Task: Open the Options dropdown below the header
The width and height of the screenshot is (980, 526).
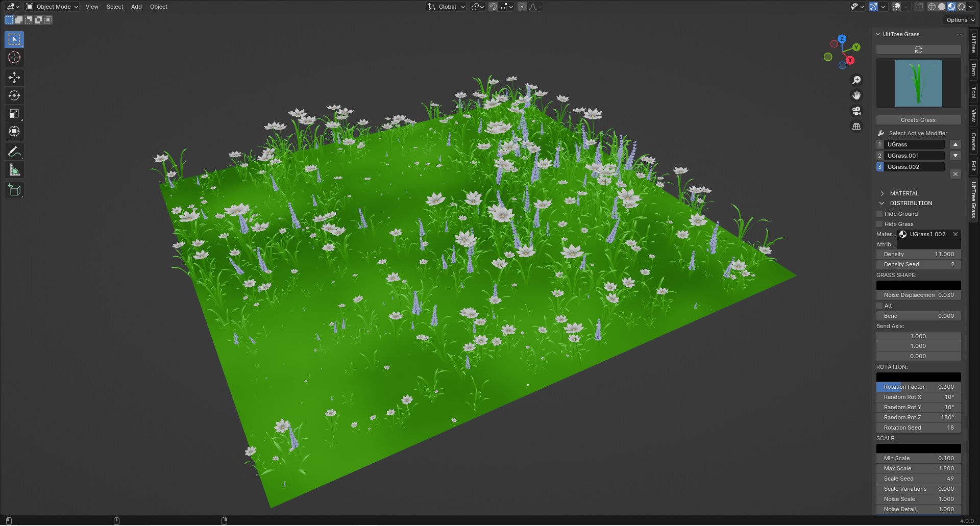Action: (960, 20)
